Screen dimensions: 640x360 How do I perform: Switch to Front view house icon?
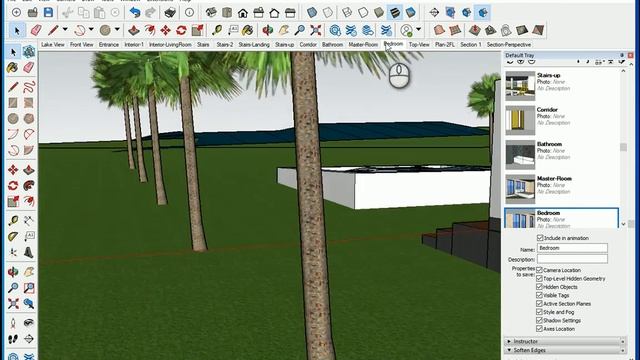243,13
